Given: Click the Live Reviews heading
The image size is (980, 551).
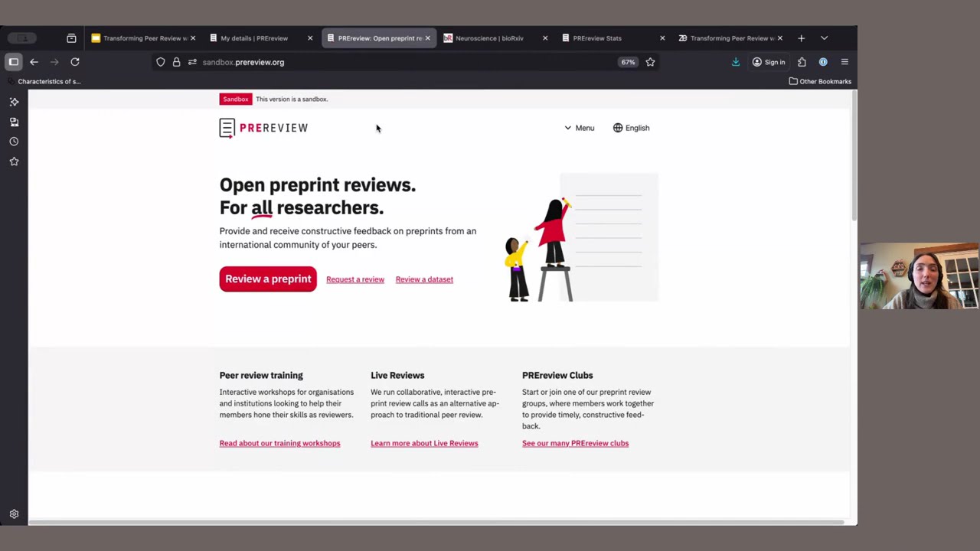Looking at the screenshot, I should (x=397, y=375).
